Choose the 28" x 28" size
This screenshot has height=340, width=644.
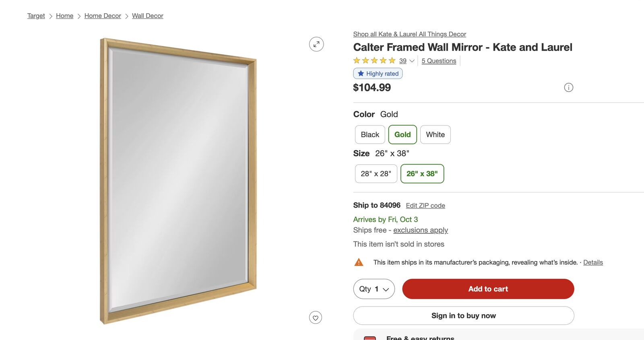pyautogui.click(x=376, y=174)
